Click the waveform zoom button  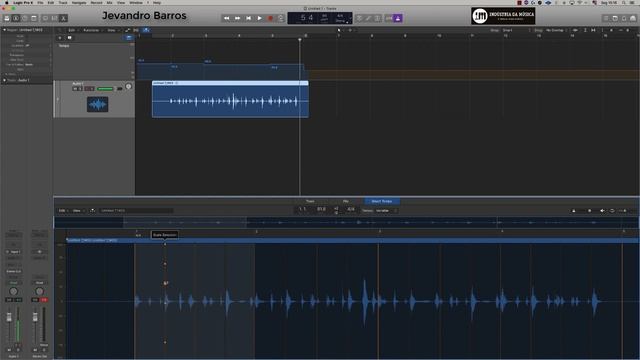(575, 30)
